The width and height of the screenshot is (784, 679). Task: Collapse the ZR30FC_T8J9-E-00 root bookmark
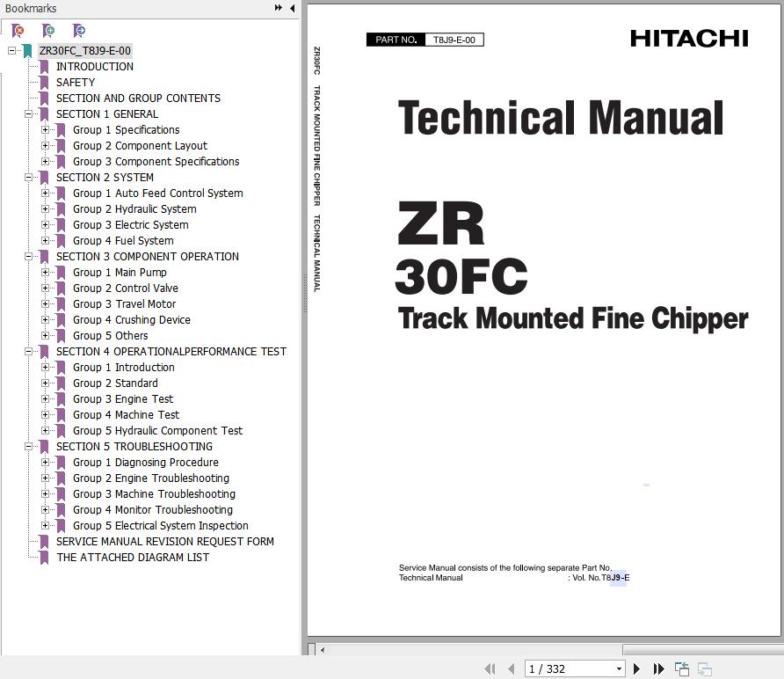11,50
